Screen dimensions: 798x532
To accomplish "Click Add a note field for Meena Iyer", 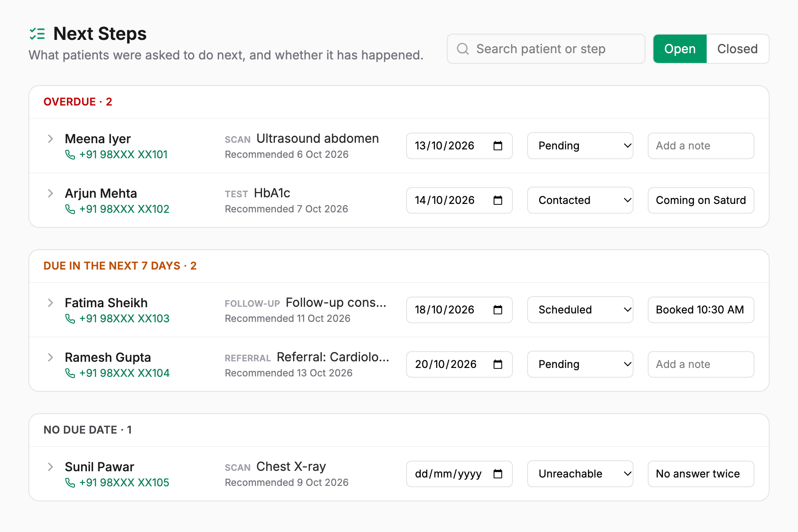I will point(701,146).
